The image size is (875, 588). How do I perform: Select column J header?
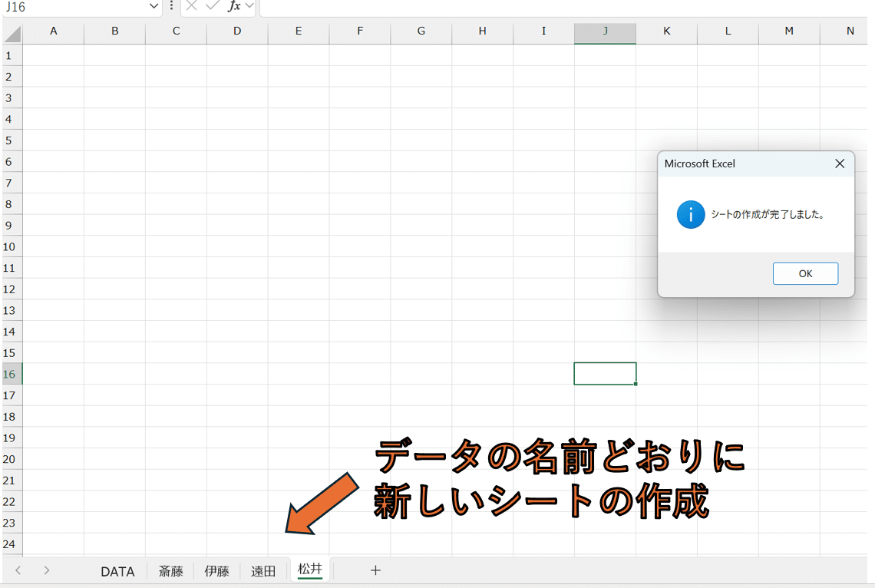605,31
